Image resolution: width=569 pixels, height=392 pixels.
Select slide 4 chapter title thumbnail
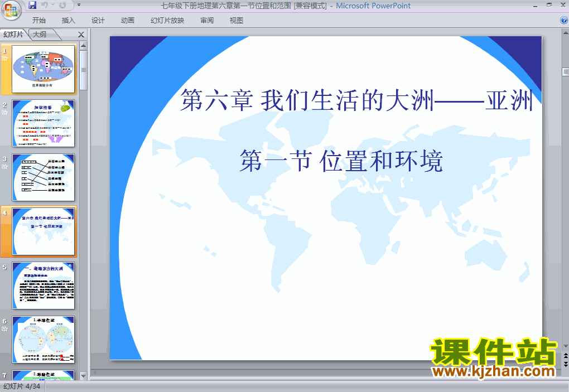[43, 231]
